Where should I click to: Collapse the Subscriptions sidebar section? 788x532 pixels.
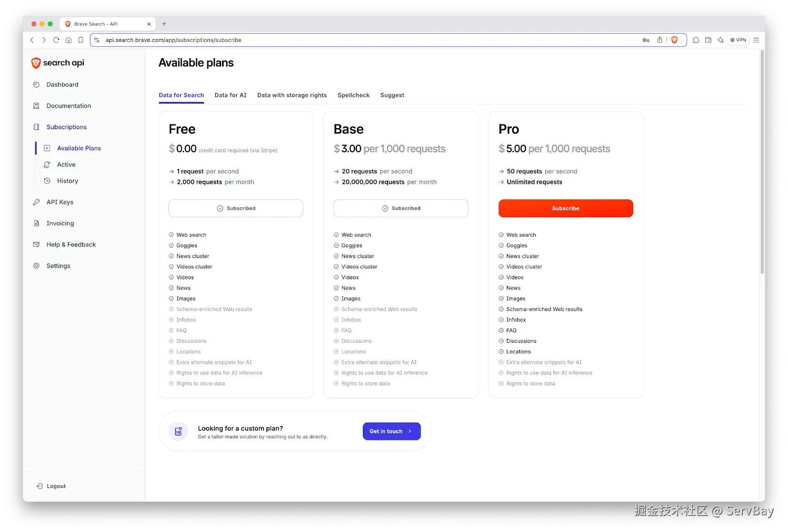66,127
